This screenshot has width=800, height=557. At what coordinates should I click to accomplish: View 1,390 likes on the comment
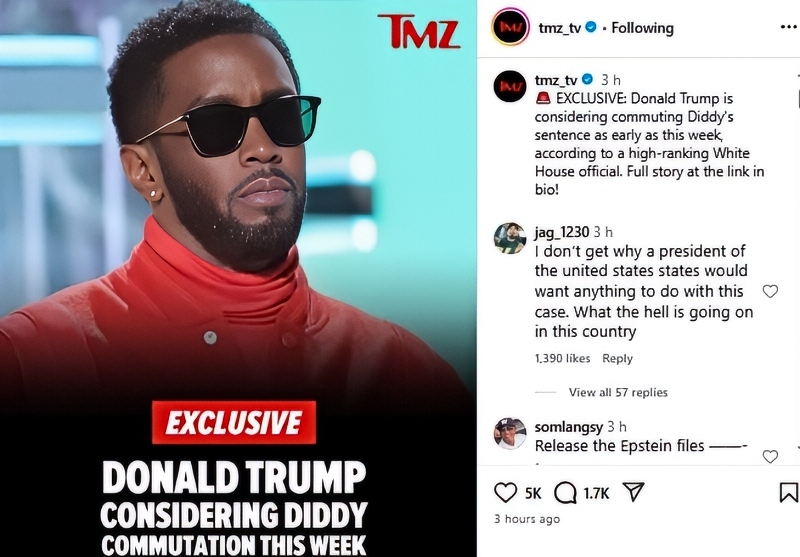click(562, 359)
